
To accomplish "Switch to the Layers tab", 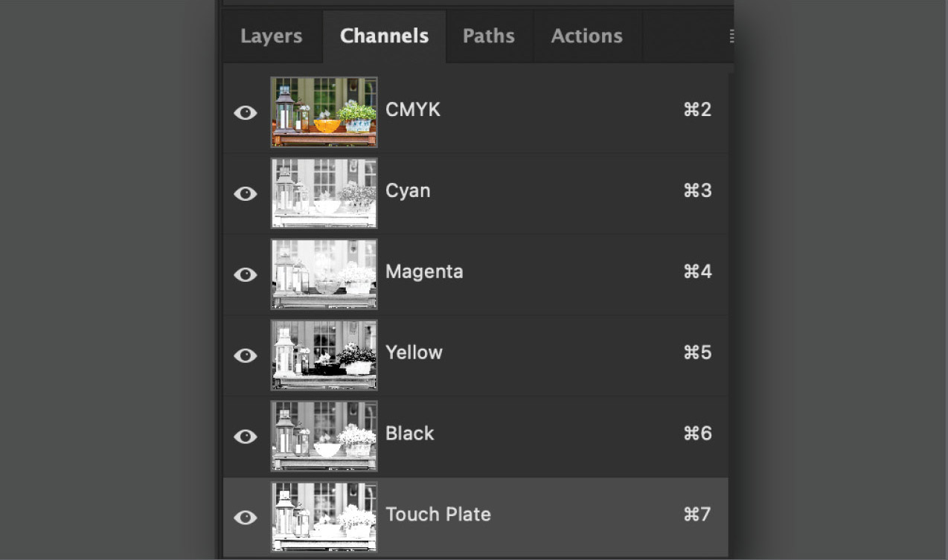I will click(x=272, y=36).
